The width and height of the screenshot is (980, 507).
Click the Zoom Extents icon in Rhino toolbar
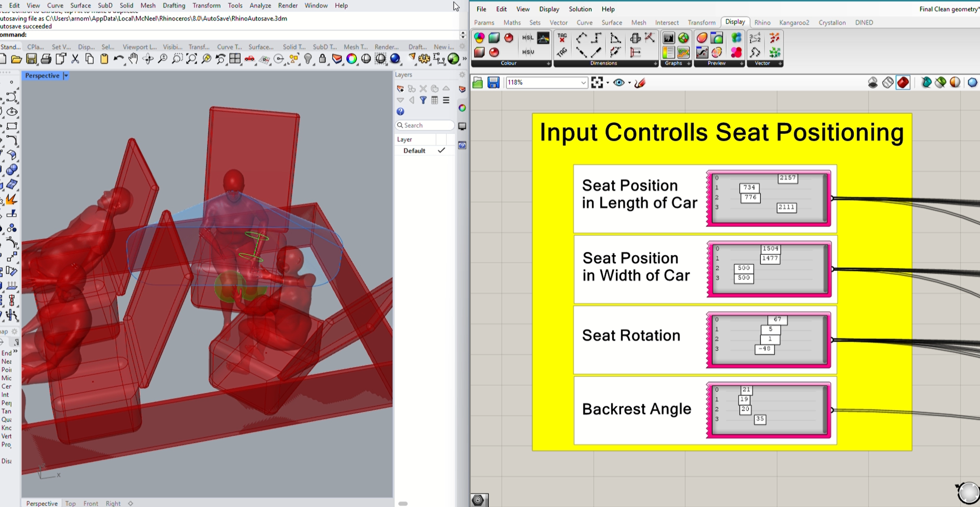[192, 59]
